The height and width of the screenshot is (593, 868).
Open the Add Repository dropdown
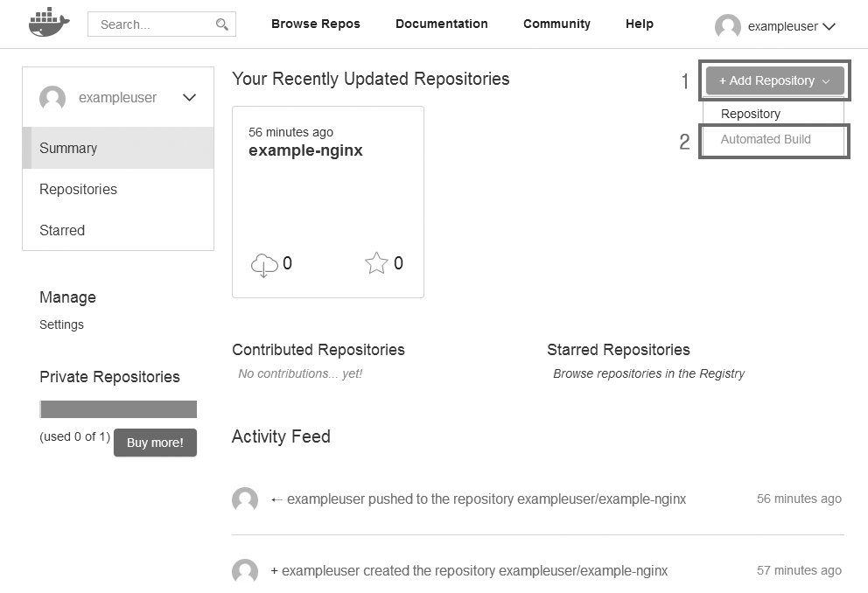pos(774,80)
